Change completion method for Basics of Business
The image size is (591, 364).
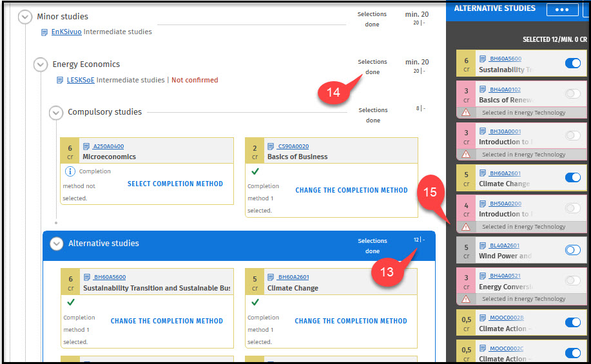(351, 190)
